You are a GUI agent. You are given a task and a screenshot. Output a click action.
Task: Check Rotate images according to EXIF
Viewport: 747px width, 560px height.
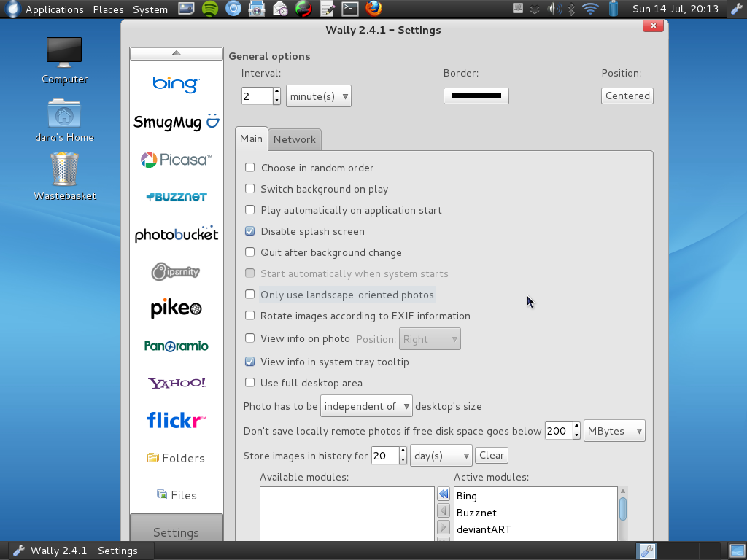tap(249, 315)
